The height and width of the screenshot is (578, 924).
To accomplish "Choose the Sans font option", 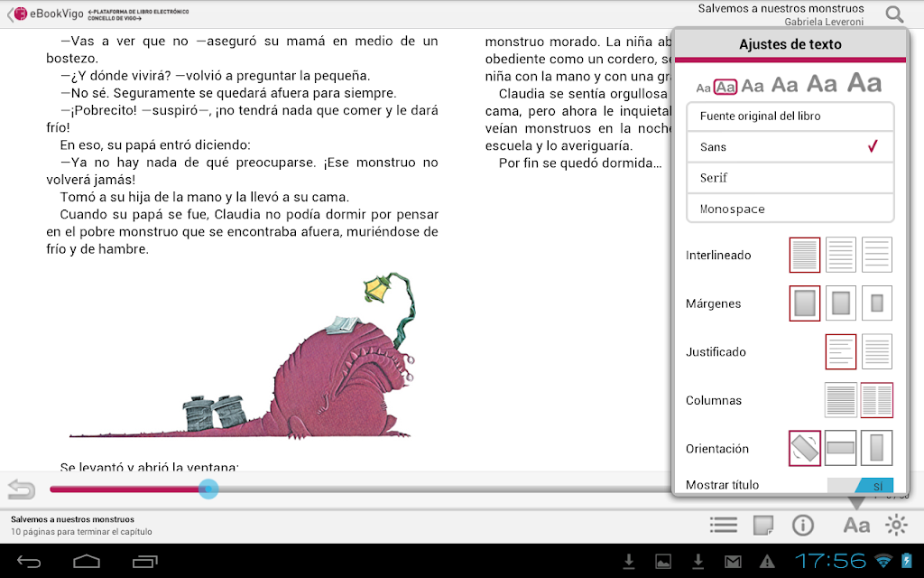I will (x=790, y=147).
